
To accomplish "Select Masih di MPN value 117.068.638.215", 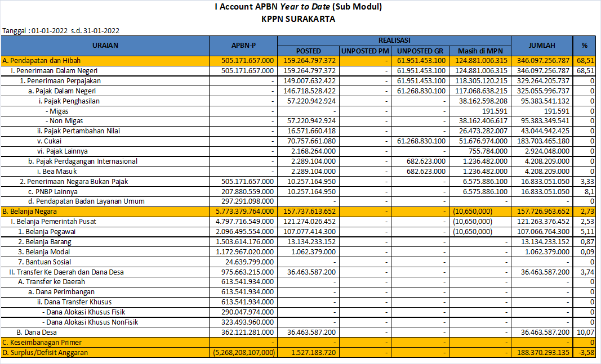I will [x=481, y=91].
